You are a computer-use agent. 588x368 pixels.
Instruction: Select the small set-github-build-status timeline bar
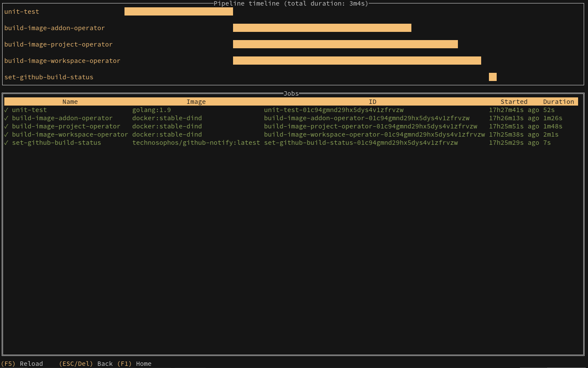click(x=493, y=77)
